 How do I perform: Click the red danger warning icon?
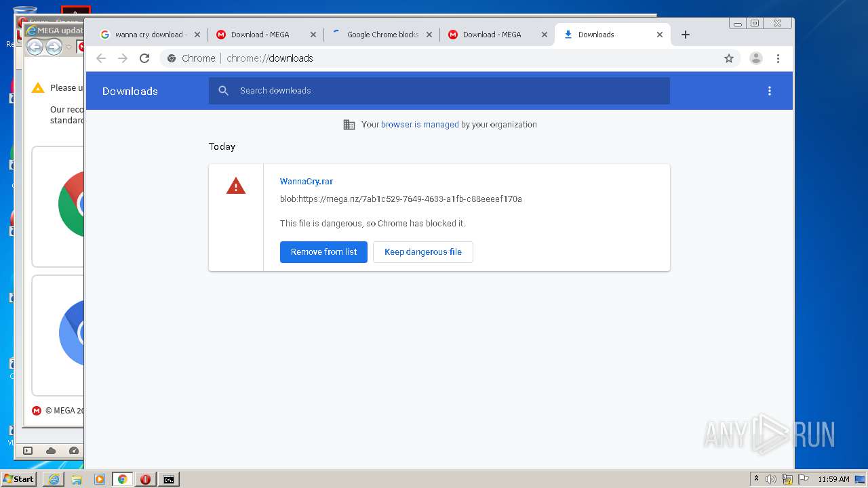(x=235, y=185)
